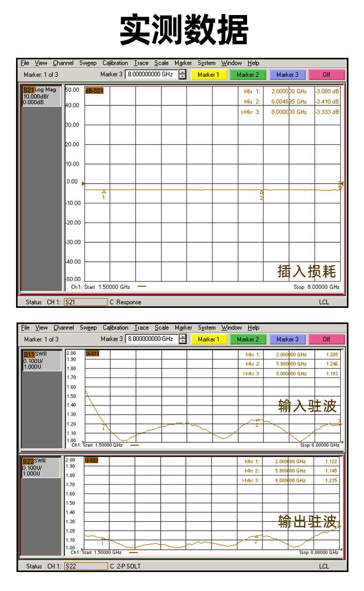
Task: Select marker 1 triangle on S21 trace
Action: tap(103, 192)
